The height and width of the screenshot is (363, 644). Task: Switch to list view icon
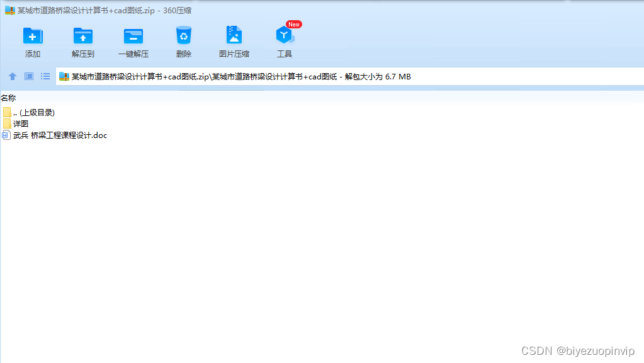[45, 76]
